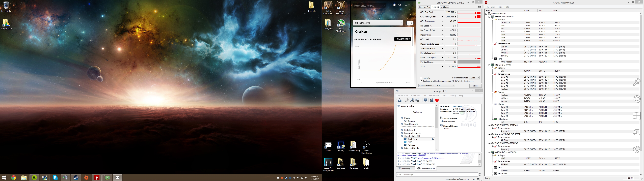
Task: Open the Connections menu in TeamSpeak
Action: (402, 96)
